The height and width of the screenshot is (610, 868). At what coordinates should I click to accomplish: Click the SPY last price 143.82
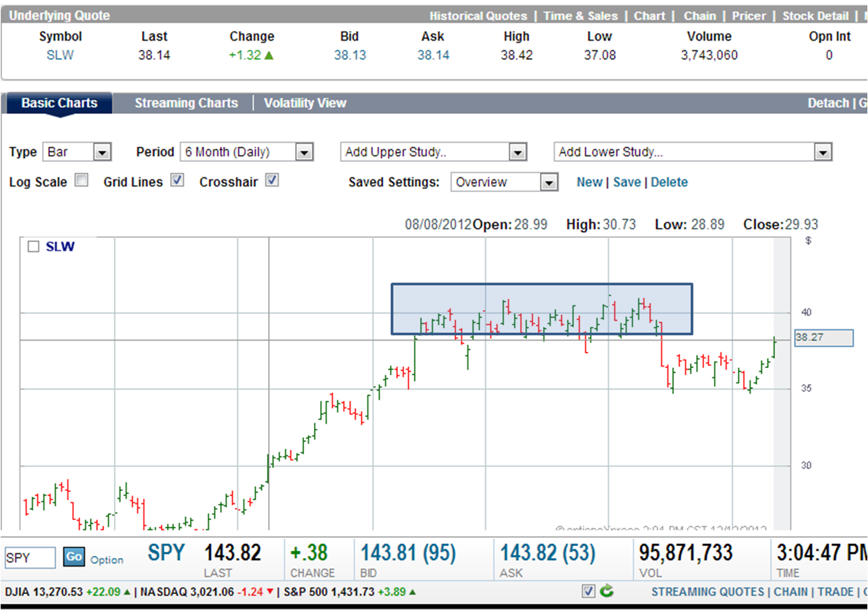(x=233, y=553)
